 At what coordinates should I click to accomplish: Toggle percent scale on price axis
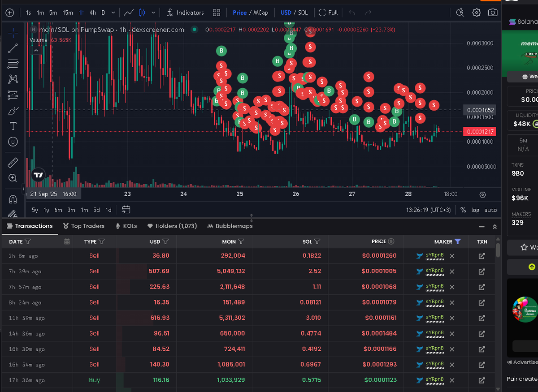(x=463, y=210)
